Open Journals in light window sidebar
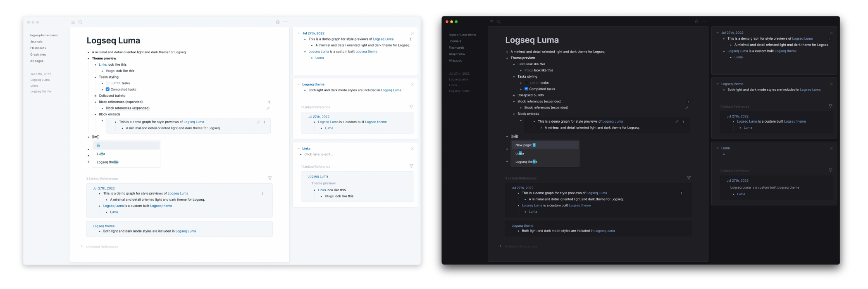Screen dimensions: 868x289 (x=36, y=42)
